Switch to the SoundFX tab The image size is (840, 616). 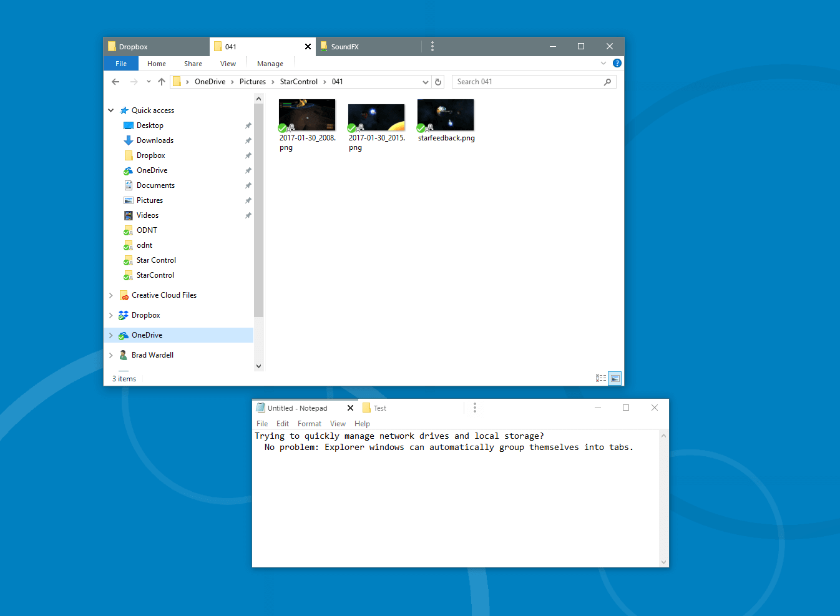tap(344, 47)
